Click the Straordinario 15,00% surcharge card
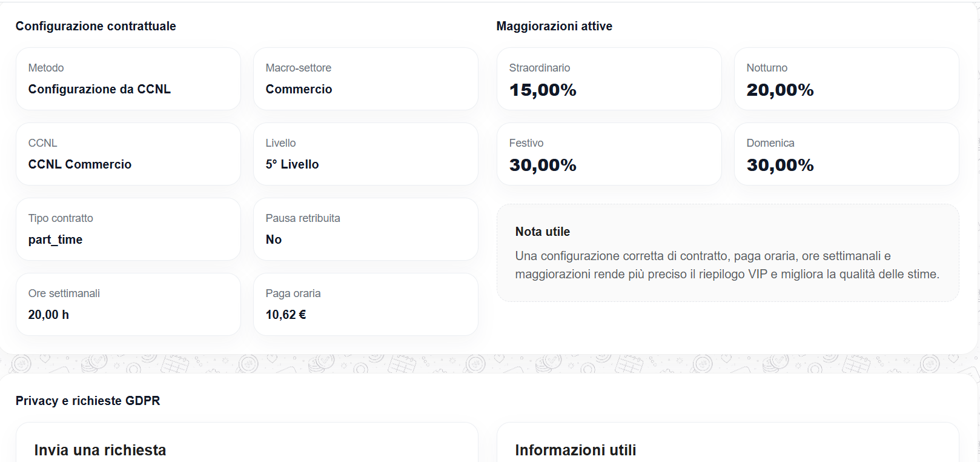 point(609,79)
